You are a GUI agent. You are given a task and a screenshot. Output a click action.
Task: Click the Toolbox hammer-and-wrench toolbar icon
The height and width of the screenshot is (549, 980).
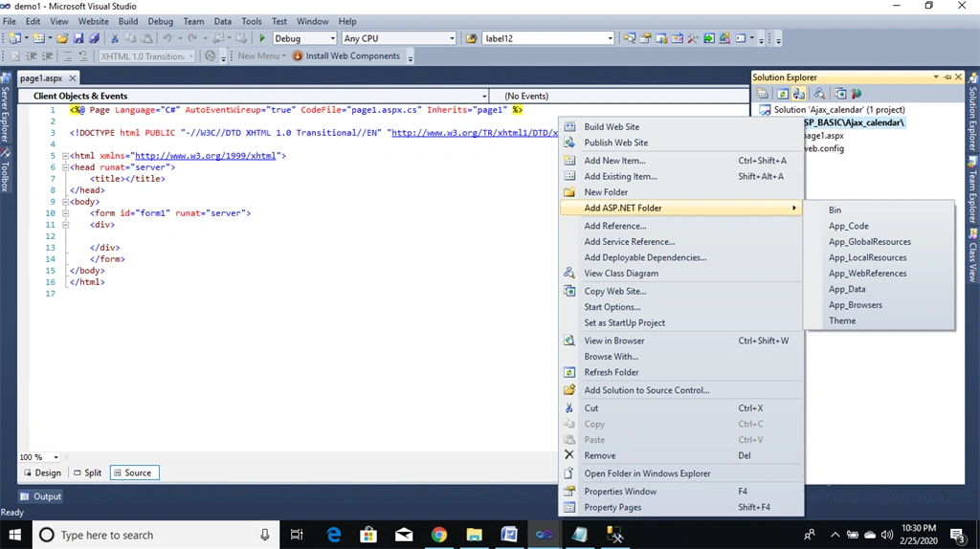pyautogui.click(x=693, y=38)
